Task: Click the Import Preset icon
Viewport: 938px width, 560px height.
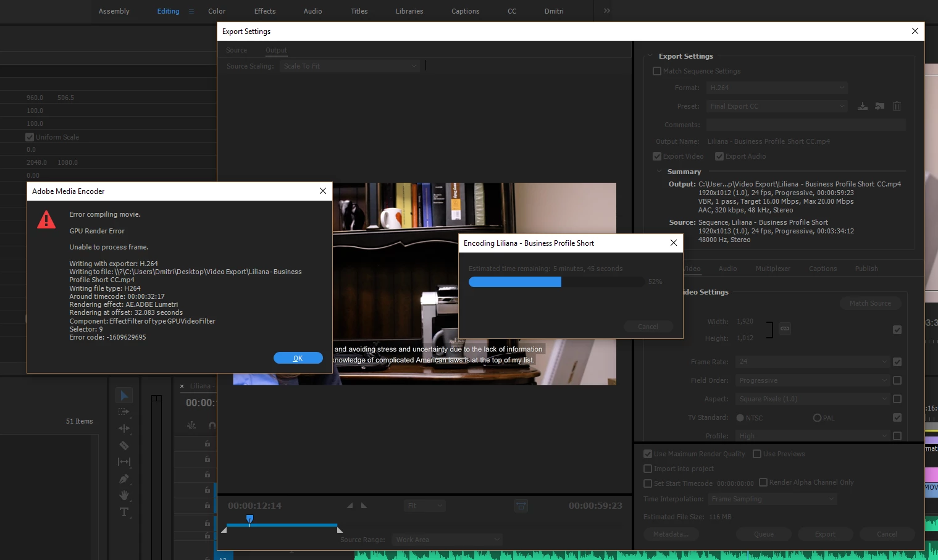Action: coord(880,106)
